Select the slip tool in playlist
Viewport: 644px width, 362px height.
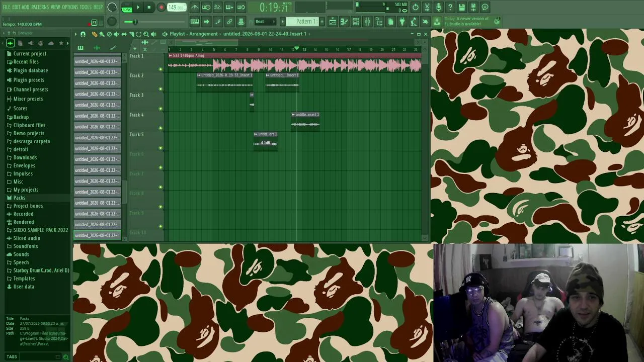[124, 34]
